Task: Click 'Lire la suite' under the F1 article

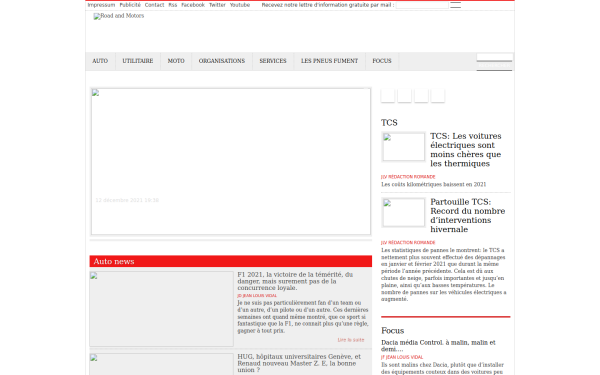Action: tap(351, 340)
